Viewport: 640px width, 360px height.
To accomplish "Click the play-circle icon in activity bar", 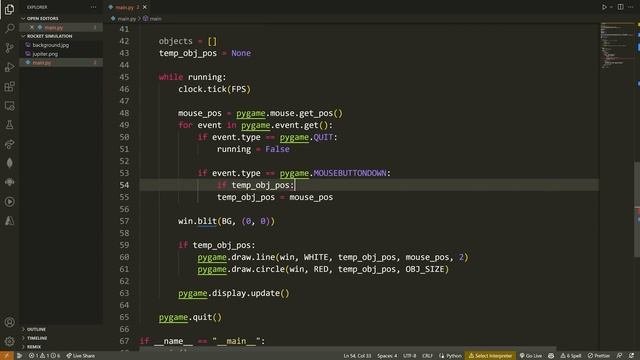I will tap(9, 202).
